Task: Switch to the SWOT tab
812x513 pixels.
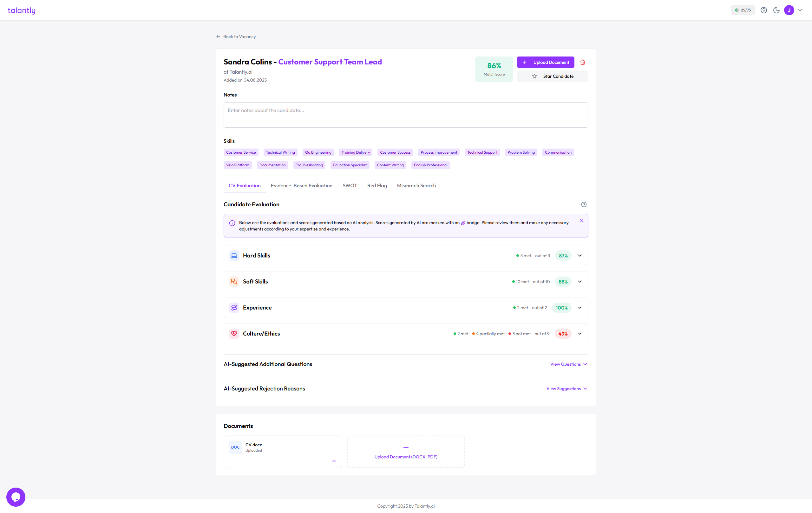Action: click(x=350, y=186)
